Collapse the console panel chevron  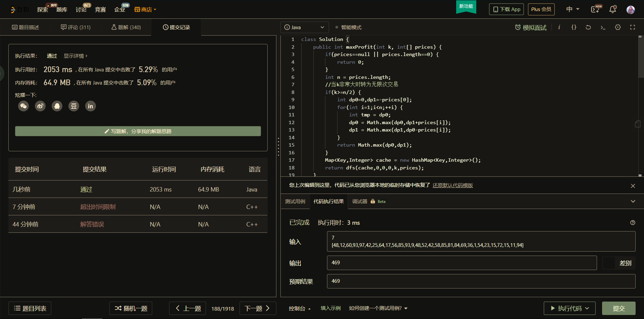point(633,201)
